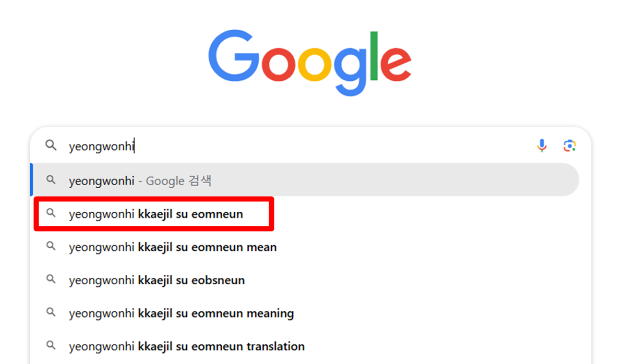The image size is (626, 364).
Task: Click magnifier icon next to 'eomneun mean' suggestion
Action: point(51,246)
